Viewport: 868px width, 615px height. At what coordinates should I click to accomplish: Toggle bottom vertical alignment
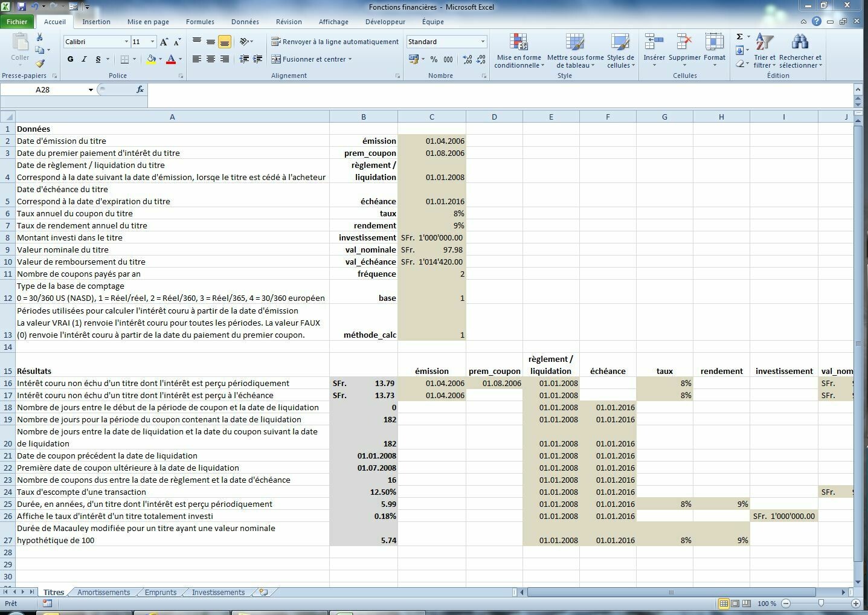tap(224, 42)
